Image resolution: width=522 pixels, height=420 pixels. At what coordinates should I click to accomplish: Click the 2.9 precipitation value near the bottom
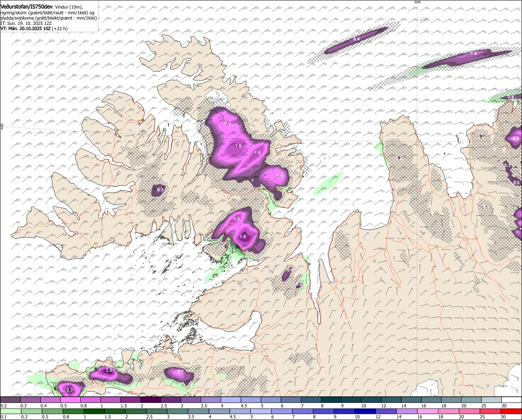109,370
